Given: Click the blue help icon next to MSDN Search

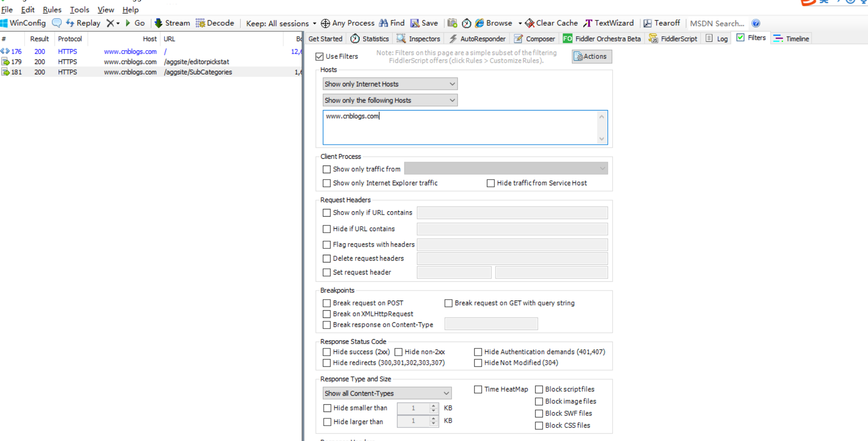Looking at the screenshot, I should (756, 23).
